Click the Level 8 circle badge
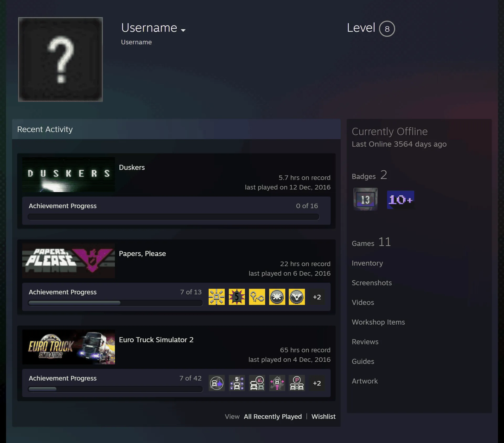The image size is (504, 443). [x=387, y=29]
